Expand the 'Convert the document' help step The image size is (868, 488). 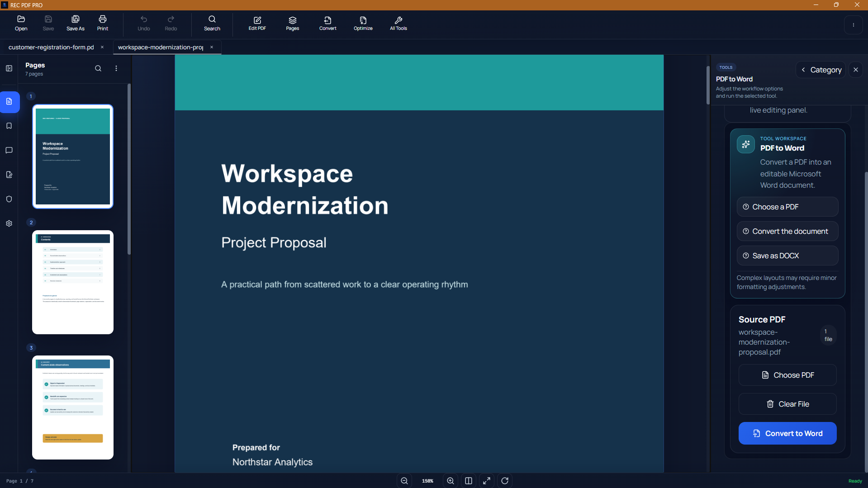click(787, 231)
